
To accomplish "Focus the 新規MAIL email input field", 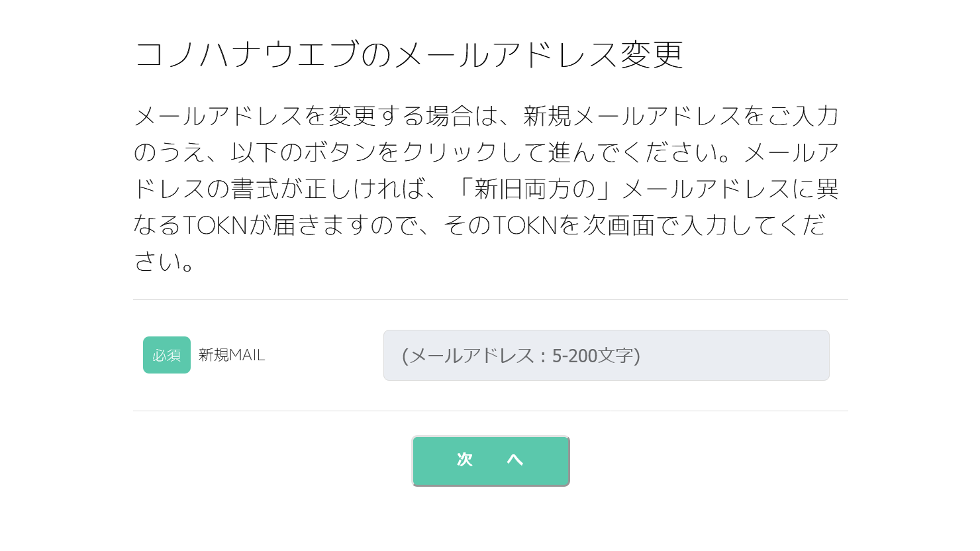I will (606, 355).
